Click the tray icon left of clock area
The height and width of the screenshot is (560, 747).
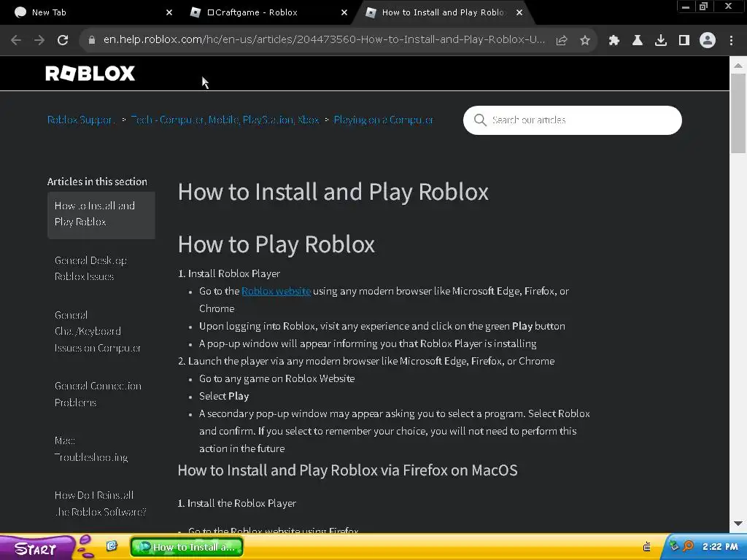(x=647, y=546)
